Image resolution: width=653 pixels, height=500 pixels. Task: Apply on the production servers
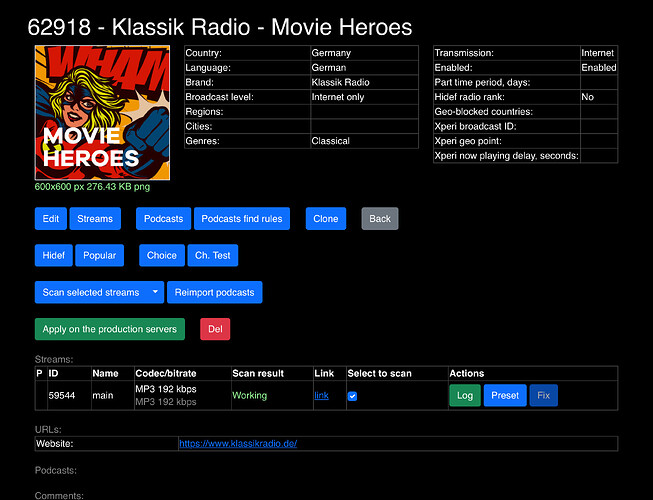click(110, 329)
